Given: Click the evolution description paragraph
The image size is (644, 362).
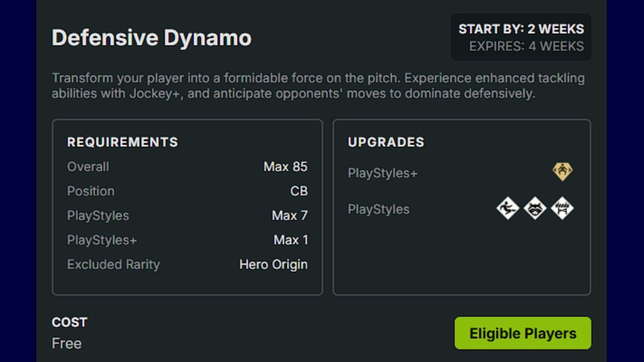Looking at the screenshot, I should (319, 86).
